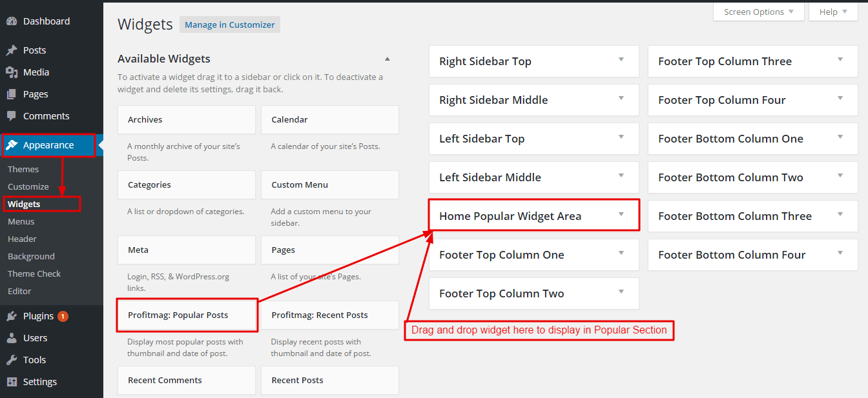This screenshot has width=868, height=398.
Task: Expand the Home Popular Widget Area
Action: (621, 214)
